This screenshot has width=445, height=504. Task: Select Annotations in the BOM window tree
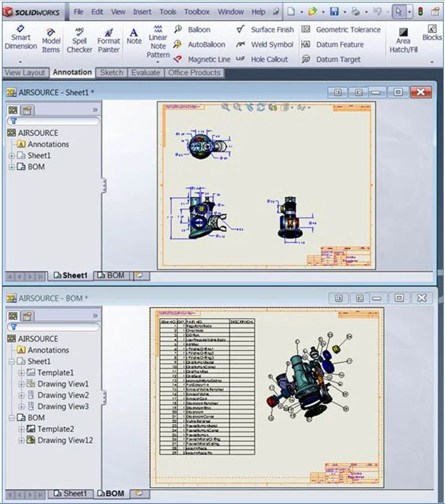(43, 350)
